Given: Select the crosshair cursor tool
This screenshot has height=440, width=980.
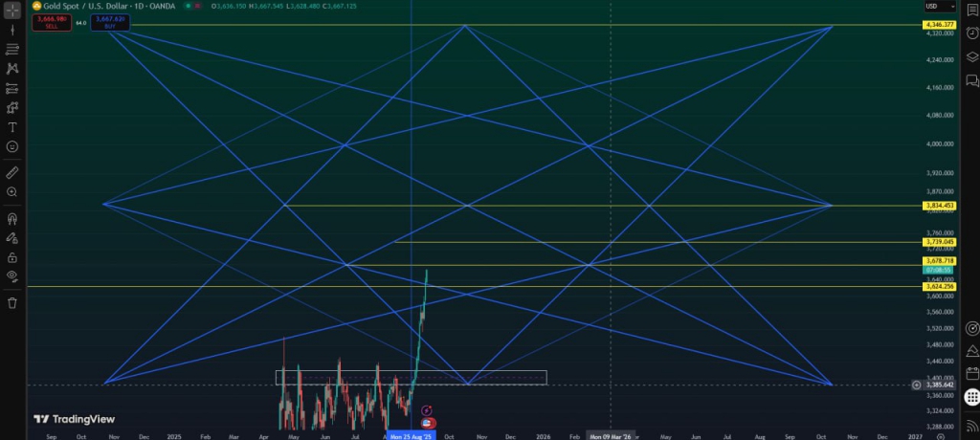Looking at the screenshot, I should point(12,11).
